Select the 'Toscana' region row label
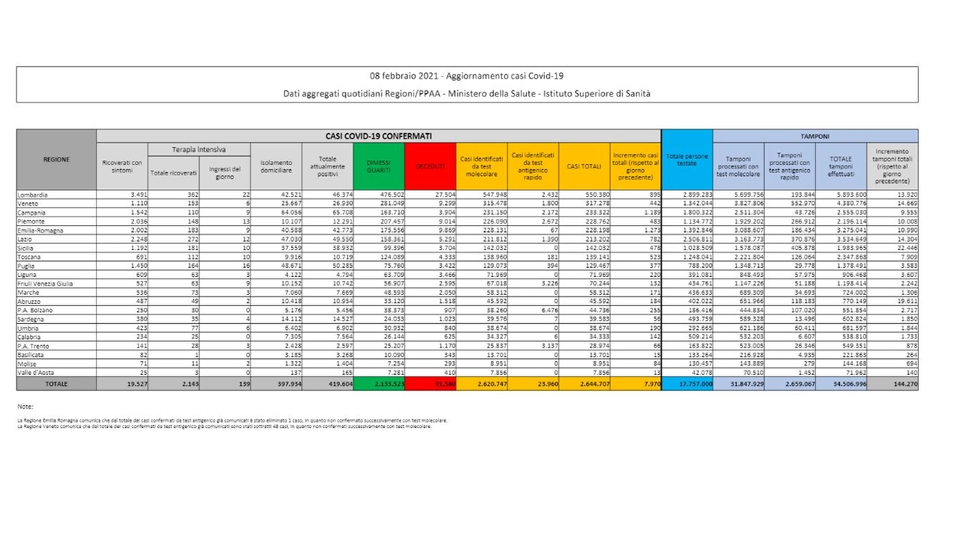The width and height of the screenshot is (980, 551). point(29,256)
